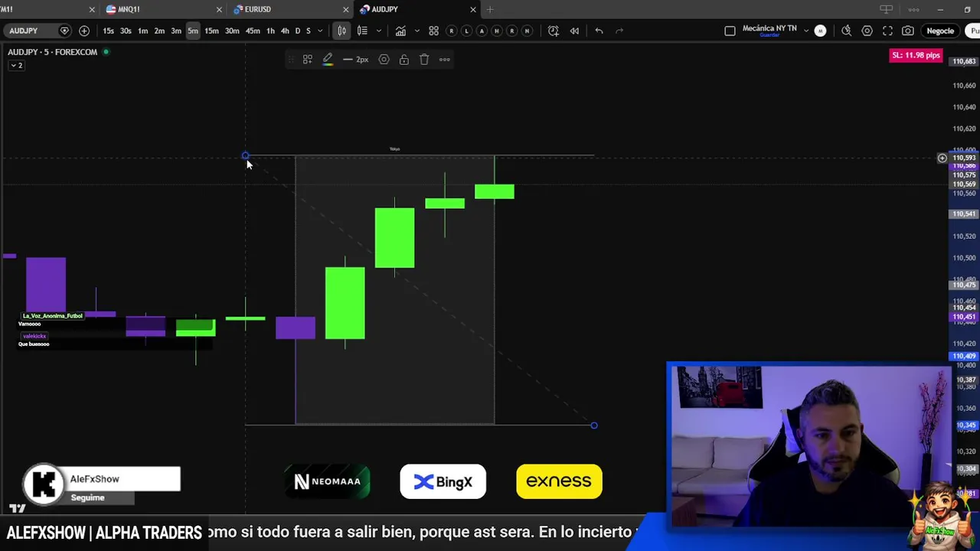This screenshot has height=551, width=980.
Task: Select the 30m timeframe
Action: click(232, 31)
